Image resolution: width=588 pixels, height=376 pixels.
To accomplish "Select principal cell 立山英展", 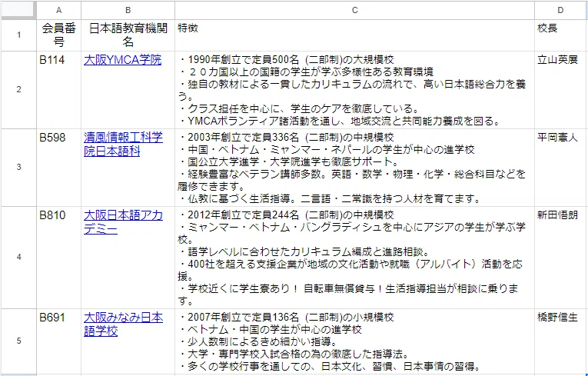I will (561, 90).
